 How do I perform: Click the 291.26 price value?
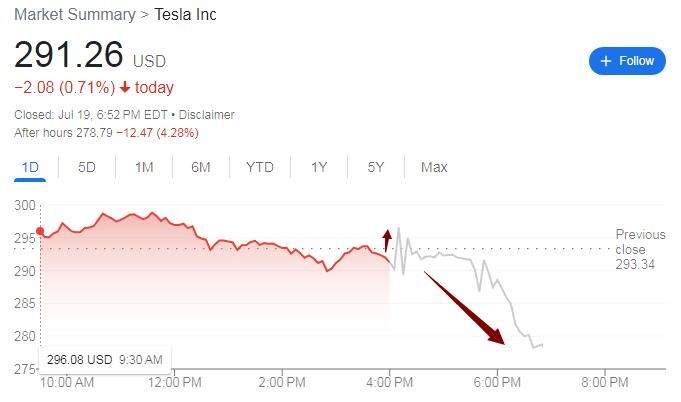69,55
